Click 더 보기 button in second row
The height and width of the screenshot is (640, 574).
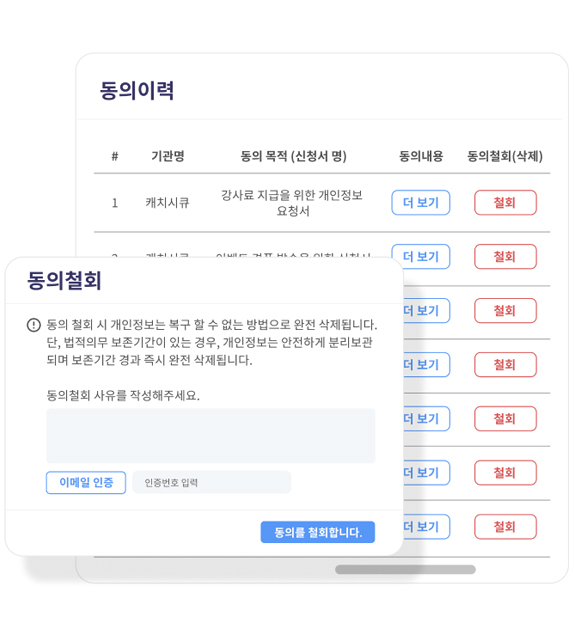(420, 256)
